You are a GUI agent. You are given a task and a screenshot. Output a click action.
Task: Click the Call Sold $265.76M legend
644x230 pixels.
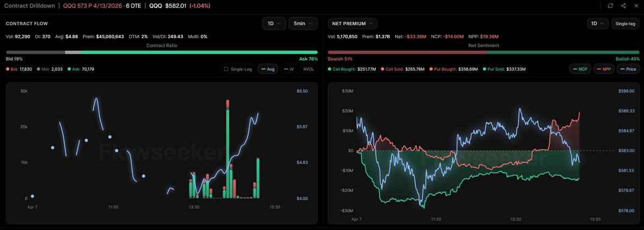[x=402, y=69]
